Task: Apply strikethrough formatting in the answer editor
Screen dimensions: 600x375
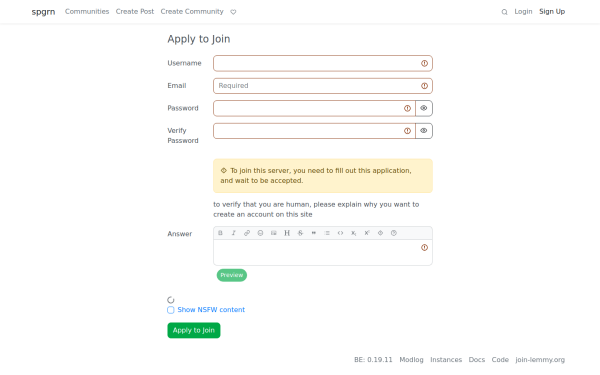Action: (x=300, y=233)
